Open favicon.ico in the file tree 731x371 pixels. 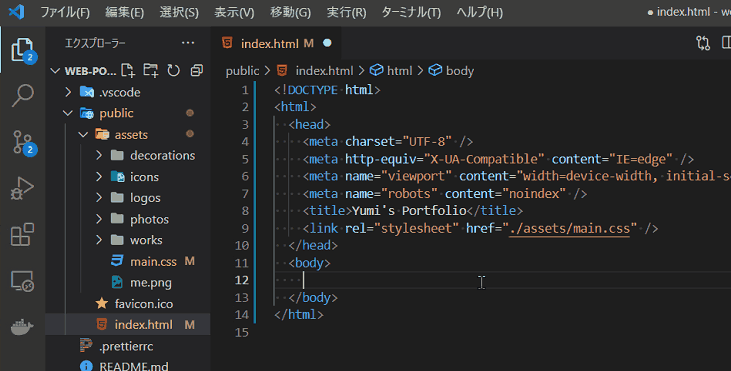(x=144, y=304)
